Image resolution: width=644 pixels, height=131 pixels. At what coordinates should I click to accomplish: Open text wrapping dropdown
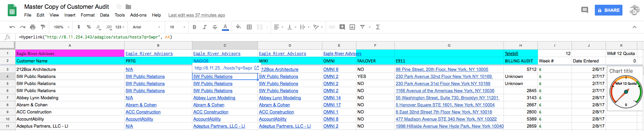(304, 27)
